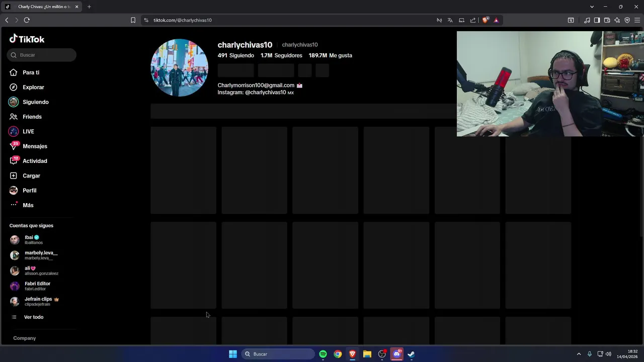Go to the Explorar section
Screen dimensions: 644x362
[x=33, y=87]
